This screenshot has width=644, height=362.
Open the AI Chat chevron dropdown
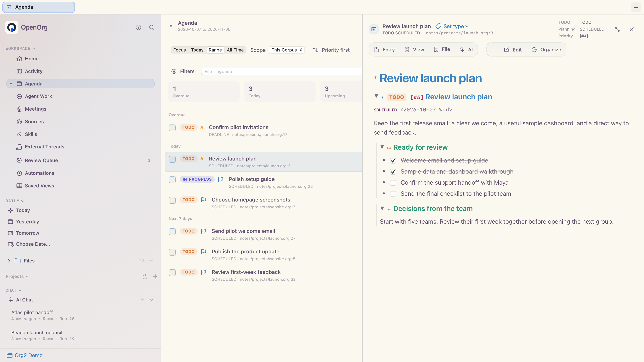(x=151, y=300)
